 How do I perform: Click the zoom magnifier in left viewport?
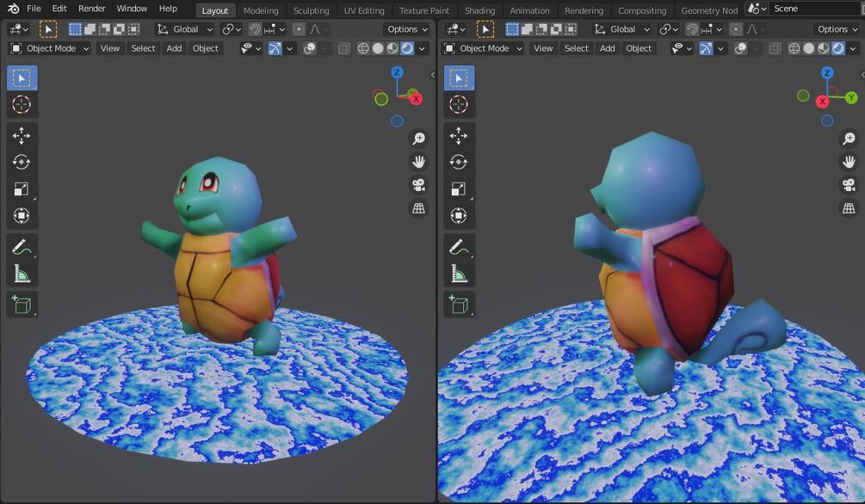418,138
